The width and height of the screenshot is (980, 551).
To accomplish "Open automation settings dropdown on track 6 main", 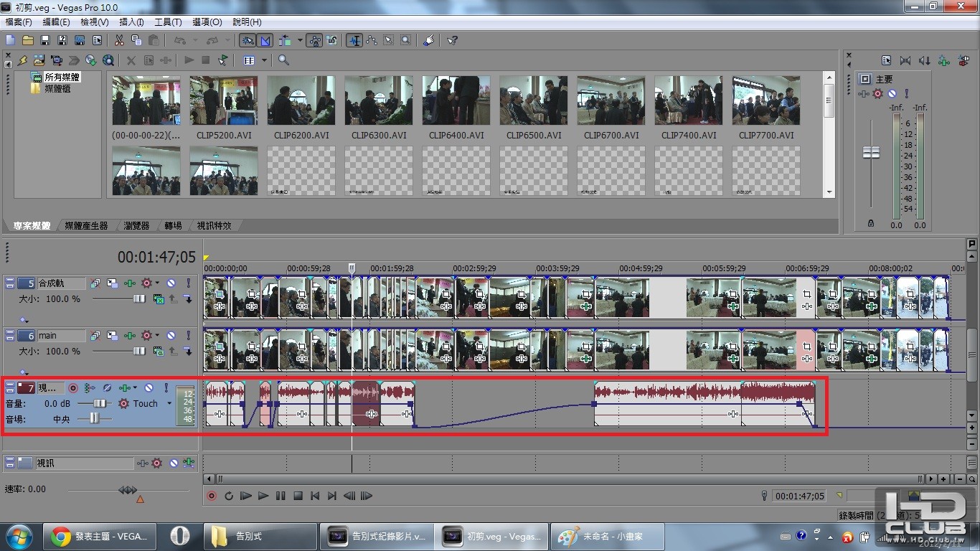I will [x=156, y=335].
